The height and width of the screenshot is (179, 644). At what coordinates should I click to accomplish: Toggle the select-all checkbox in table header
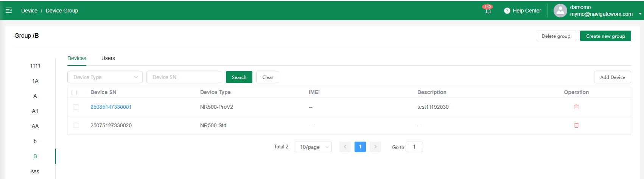point(74,93)
